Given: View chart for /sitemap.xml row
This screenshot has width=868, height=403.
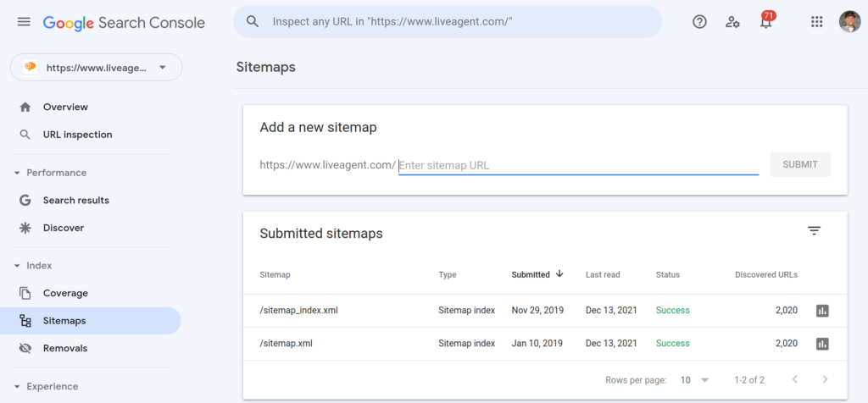Looking at the screenshot, I should coord(821,344).
